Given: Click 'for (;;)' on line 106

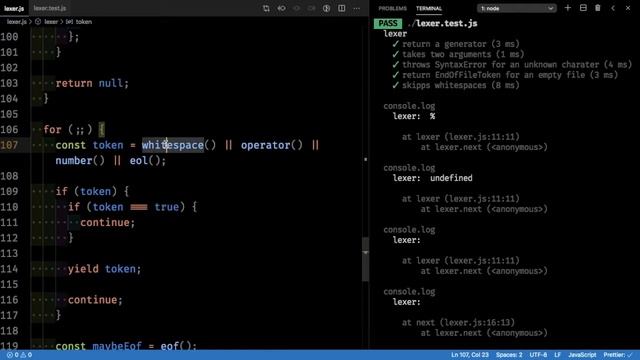Looking at the screenshot, I should pos(68,130).
